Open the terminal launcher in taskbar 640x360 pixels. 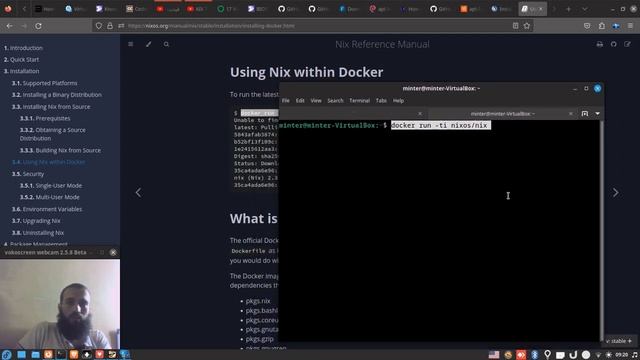(x=61, y=355)
